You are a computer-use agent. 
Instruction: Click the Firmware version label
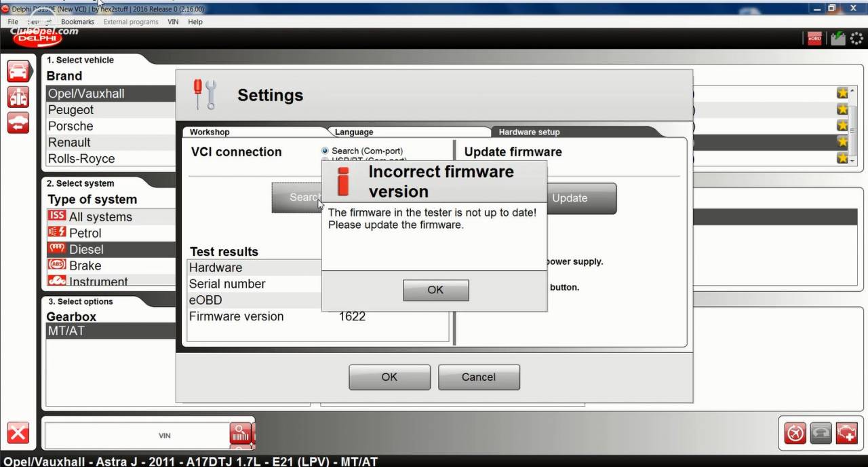click(x=237, y=316)
